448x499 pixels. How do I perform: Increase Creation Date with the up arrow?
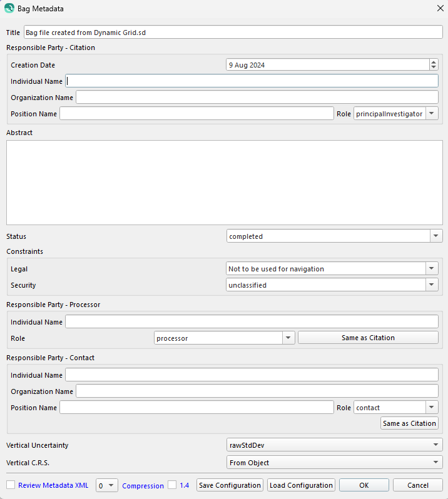(434, 62)
